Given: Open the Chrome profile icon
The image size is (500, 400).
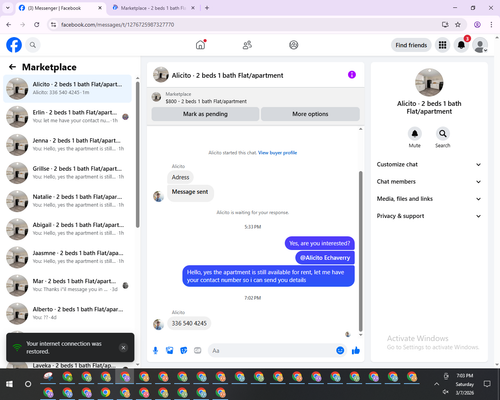Looking at the screenshot, I should [x=477, y=24].
